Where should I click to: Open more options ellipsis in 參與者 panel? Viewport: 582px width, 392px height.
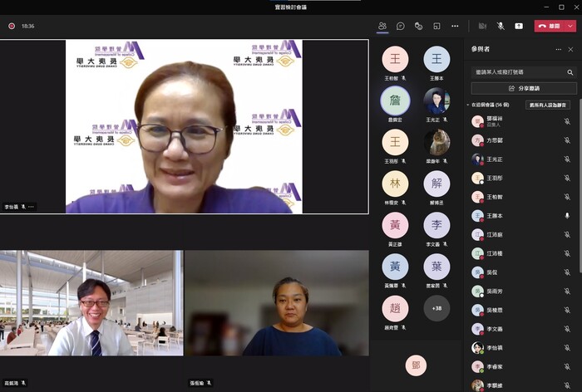click(559, 50)
